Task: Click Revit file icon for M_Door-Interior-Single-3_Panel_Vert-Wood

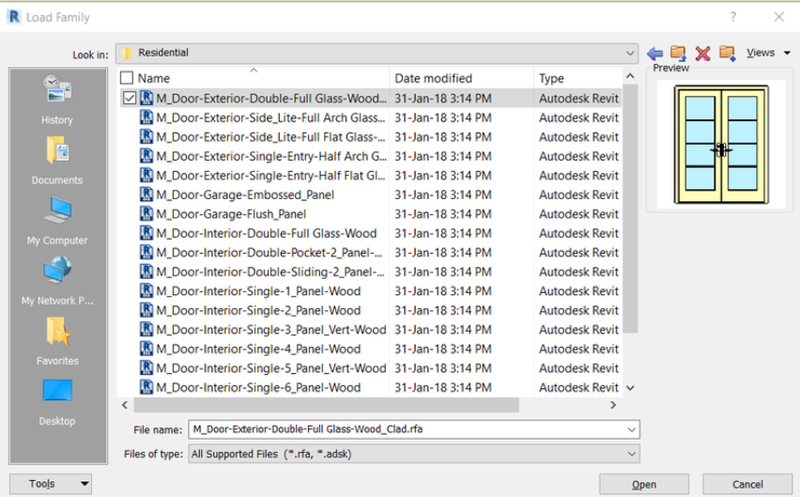Action: point(146,329)
